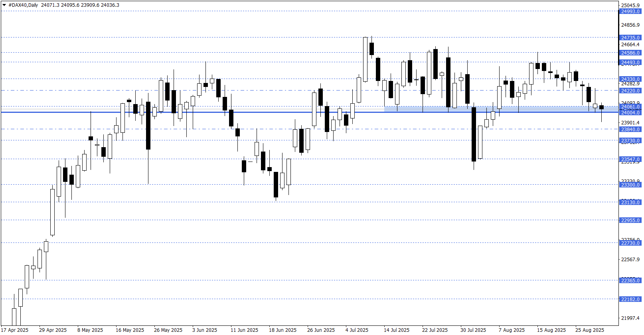Select the 23547.0 level label
The image size is (644, 335).
pos(630,160)
